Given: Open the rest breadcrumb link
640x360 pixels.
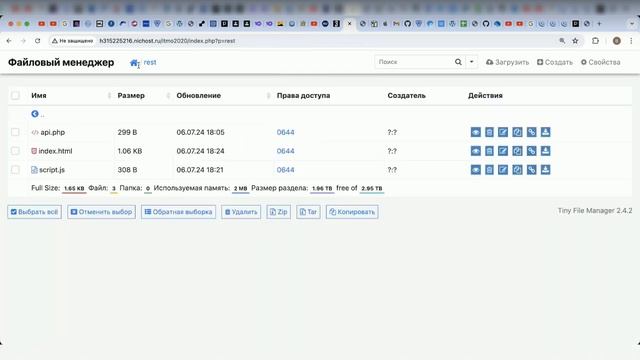Looking at the screenshot, I should (x=150, y=62).
